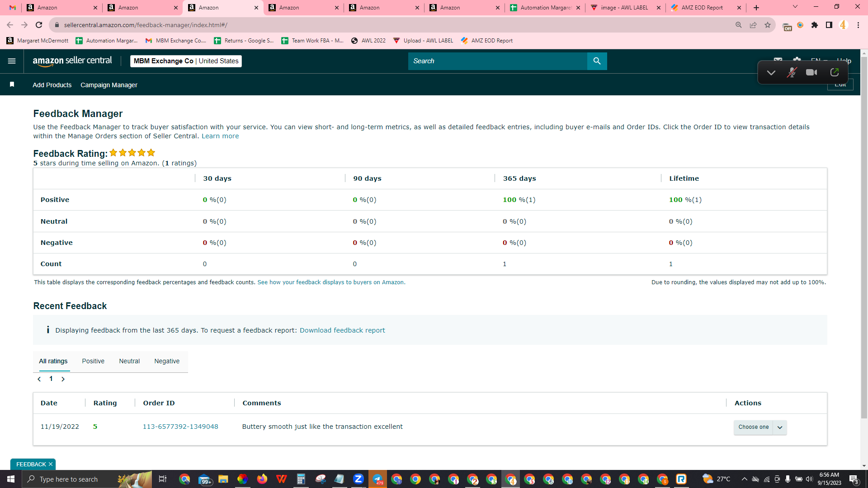
Task: Click the MBM Exchange Co account switcher
Action: (x=186, y=61)
